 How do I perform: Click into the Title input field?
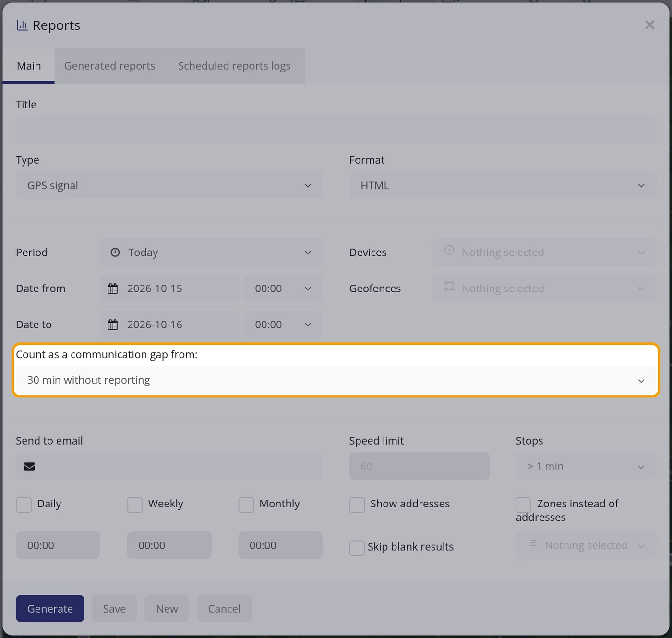(x=336, y=130)
